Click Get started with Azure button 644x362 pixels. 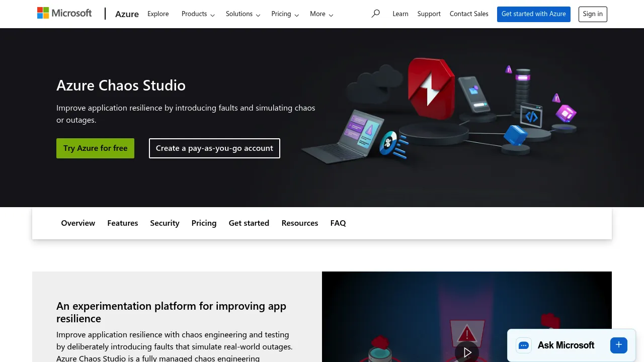coord(534,14)
